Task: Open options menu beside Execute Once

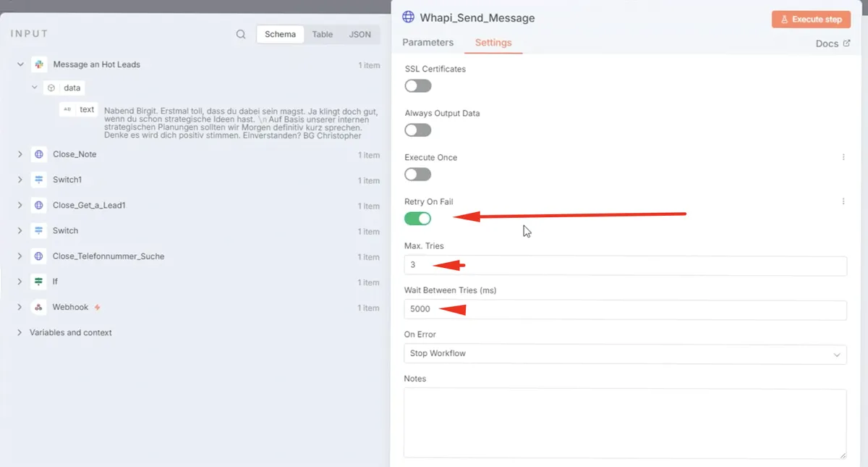Action: tap(843, 157)
